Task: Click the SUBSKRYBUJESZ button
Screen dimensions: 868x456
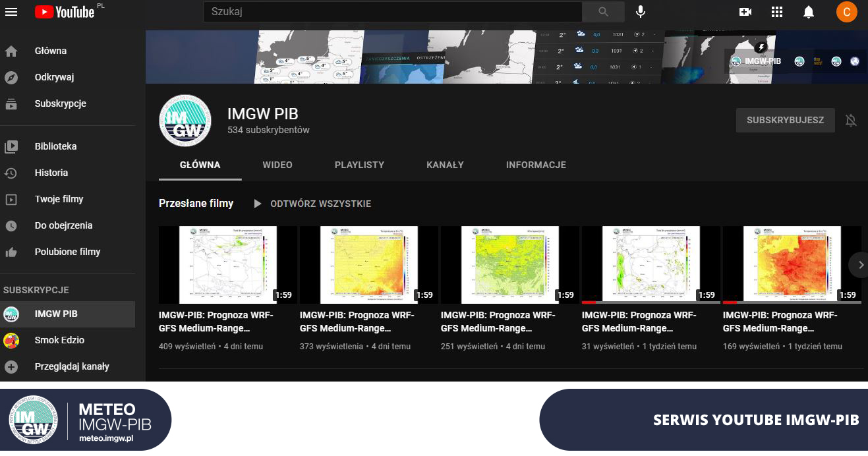Action: click(786, 121)
